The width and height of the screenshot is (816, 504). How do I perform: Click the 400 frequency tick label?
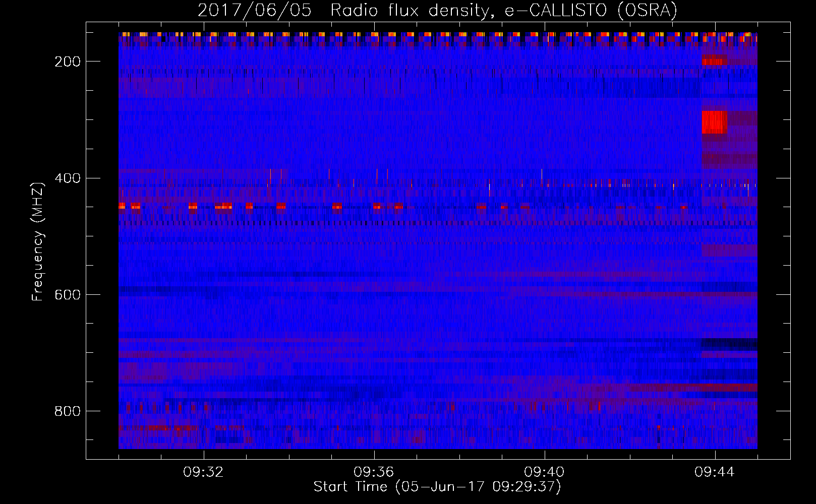tap(68, 178)
